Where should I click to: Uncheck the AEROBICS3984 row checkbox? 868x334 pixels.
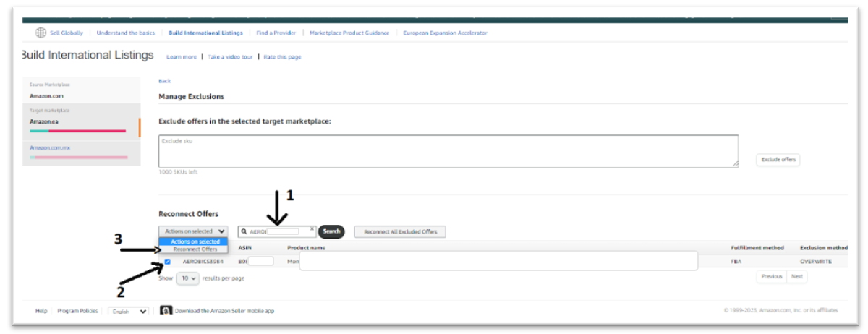click(168, 261)
